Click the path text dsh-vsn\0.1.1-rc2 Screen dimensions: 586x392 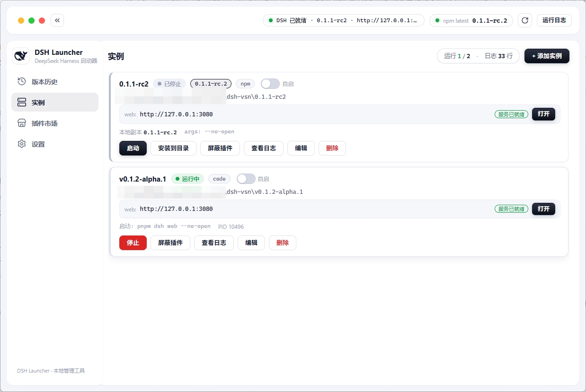[x=256, y=97]
